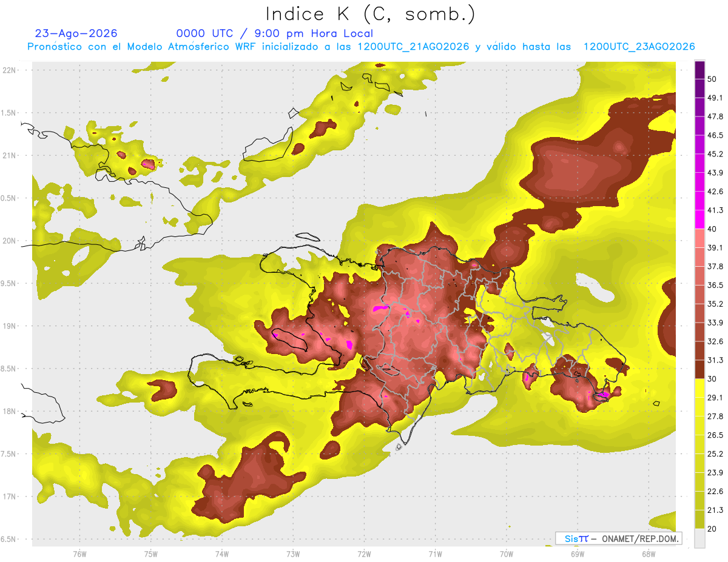728x562 pixels.
Task: Click the "18N" latitude axis label
Action: click(x=9, y=411)
